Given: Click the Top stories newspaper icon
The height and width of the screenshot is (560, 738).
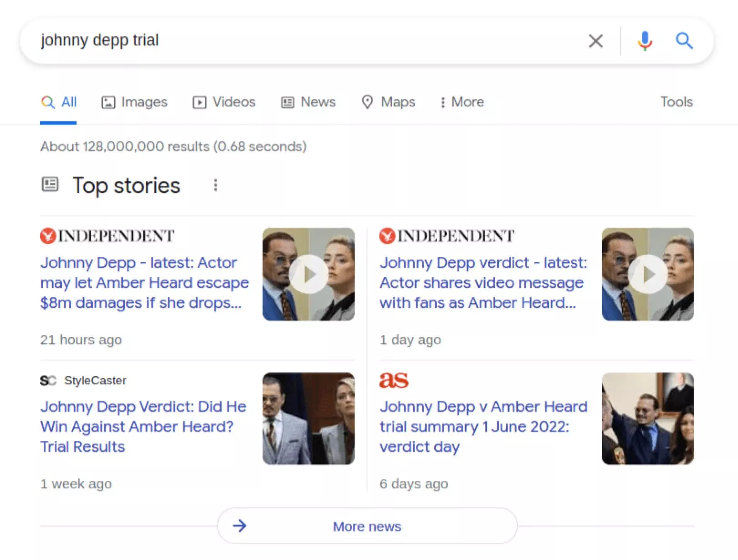Looking at the screenshot, I should 50,184.
